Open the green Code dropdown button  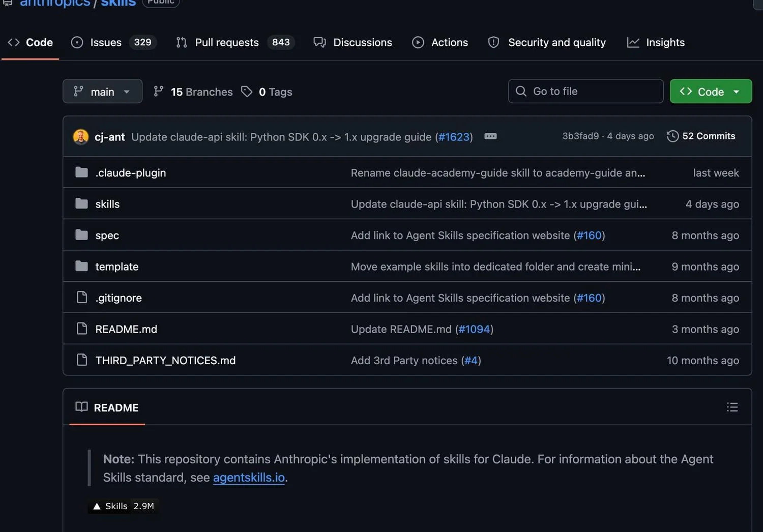(x=711, y=91)
